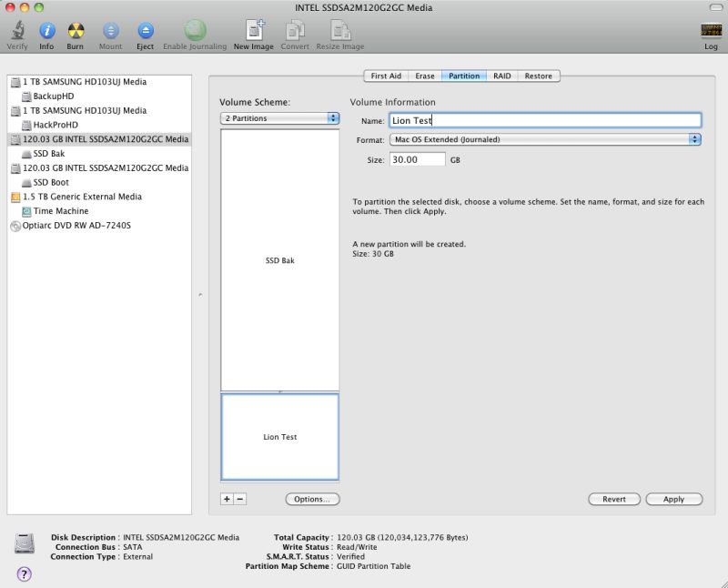Click the Convert toolbar icon
Viewport: 728px width, 588px height.
[x=295, y=30]
